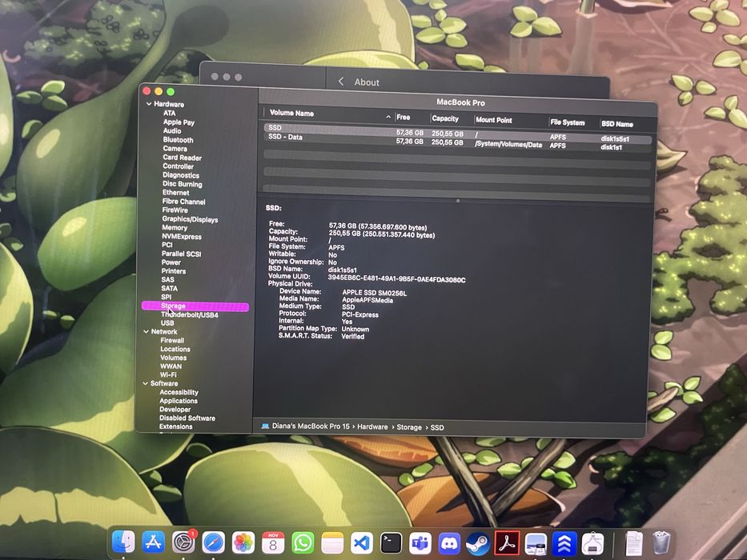Screen dimensions: 747x560
Task: Open the blue chevrons app in the Dock
Action: tap(564, 543)
